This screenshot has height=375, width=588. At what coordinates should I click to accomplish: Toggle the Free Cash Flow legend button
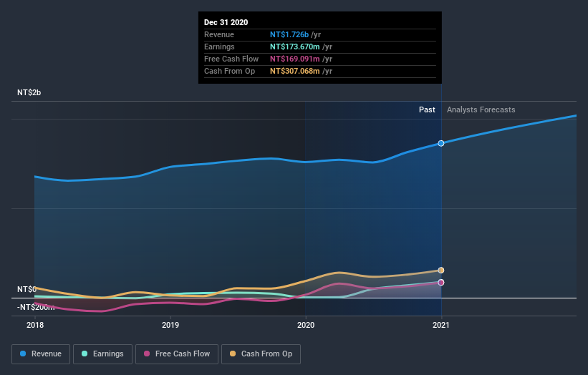click(x=177, y=354)
